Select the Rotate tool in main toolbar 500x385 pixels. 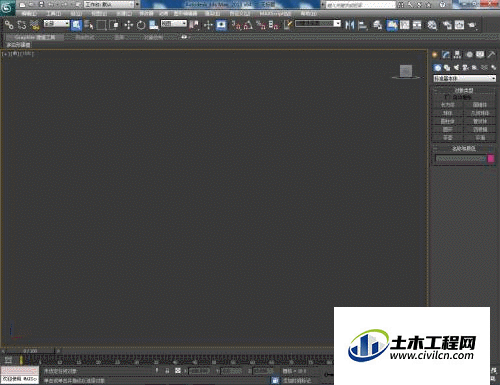141,25
